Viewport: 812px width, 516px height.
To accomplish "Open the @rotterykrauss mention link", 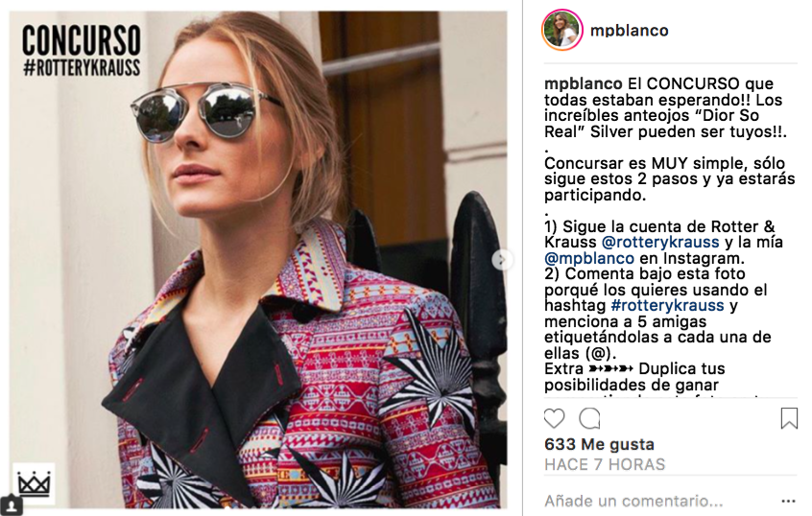I will click(x=660, y=243).
